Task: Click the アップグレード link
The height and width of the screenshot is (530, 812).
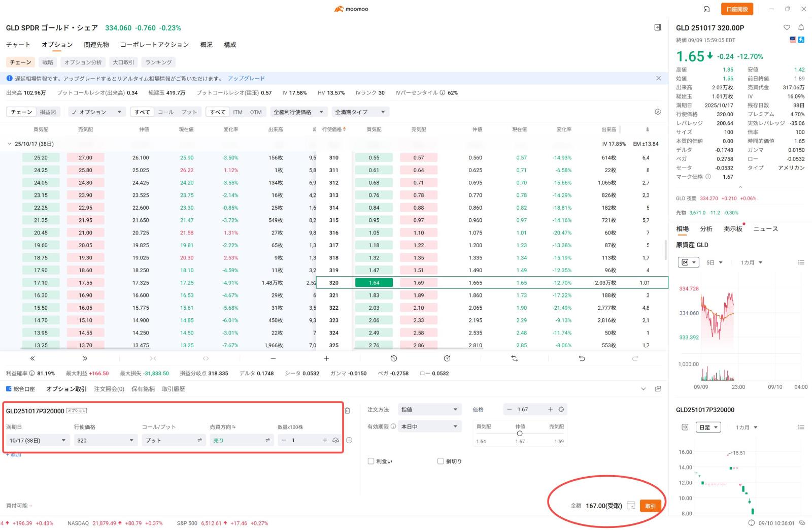Action: (x=246, y=78)
